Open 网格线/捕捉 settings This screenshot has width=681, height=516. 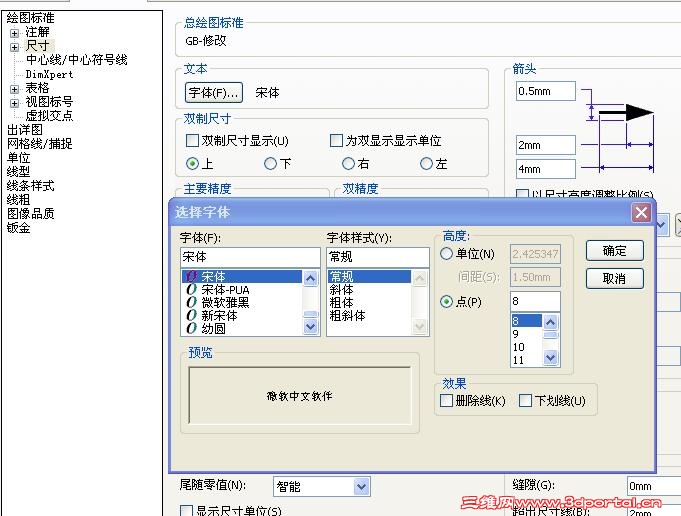click(40, 143)
